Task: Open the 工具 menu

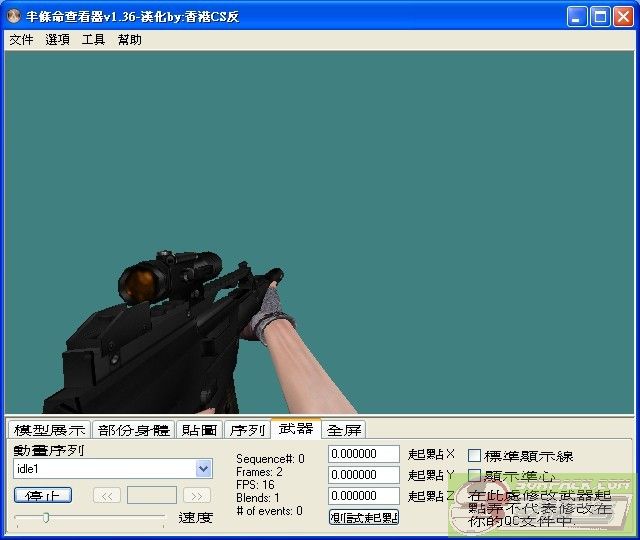Action: pos(93,40)
